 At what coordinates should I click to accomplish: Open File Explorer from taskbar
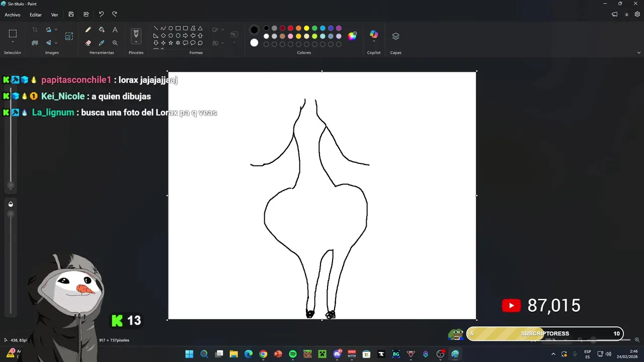(x=233, y=354)
